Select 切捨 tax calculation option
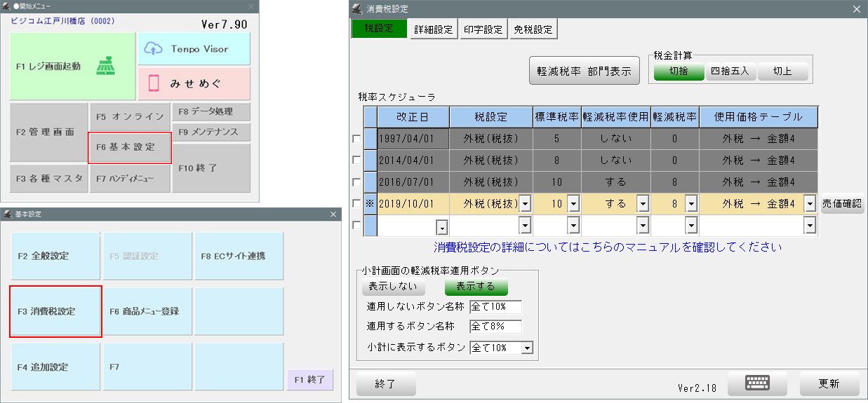Viewport: 868px width, 403px height. click(x=678, y=71)
